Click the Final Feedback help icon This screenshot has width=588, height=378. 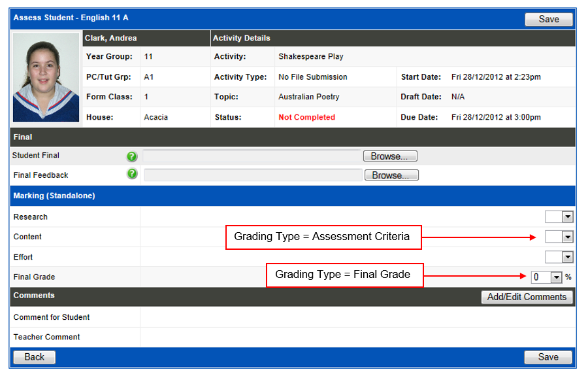(131, 175)
